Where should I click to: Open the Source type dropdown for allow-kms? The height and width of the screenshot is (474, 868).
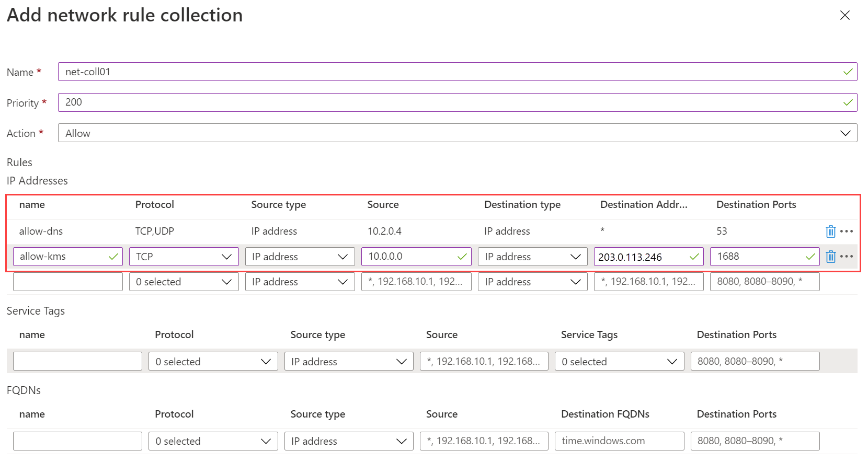click(x=300, y=257)
